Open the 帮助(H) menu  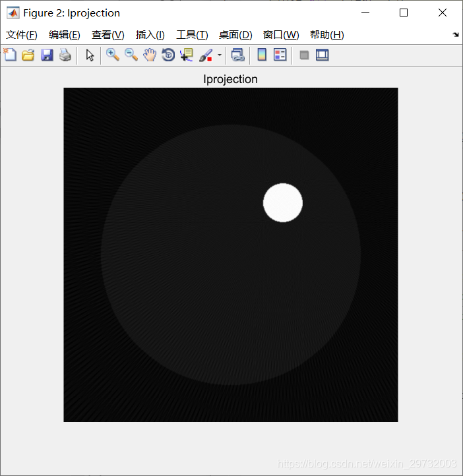[327, 35]
